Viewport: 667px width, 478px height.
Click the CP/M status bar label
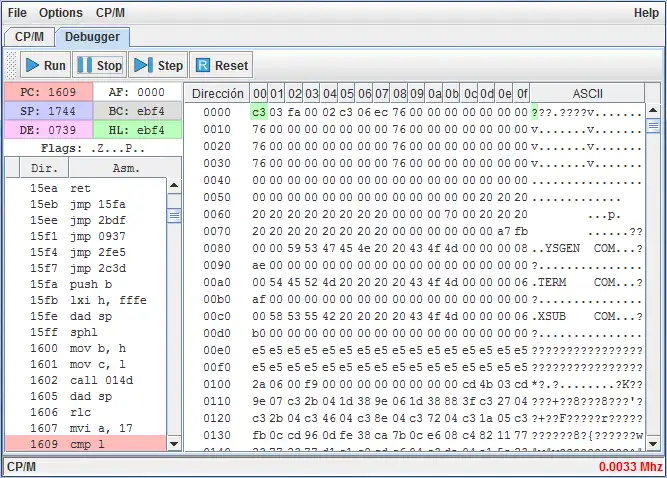coord(22,467)
